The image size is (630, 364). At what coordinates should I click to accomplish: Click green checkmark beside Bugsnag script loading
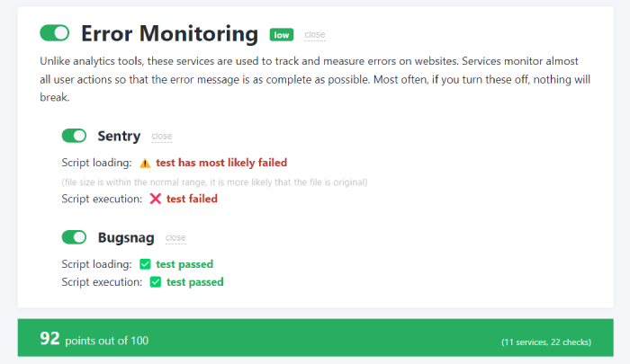tap(145, 264)
